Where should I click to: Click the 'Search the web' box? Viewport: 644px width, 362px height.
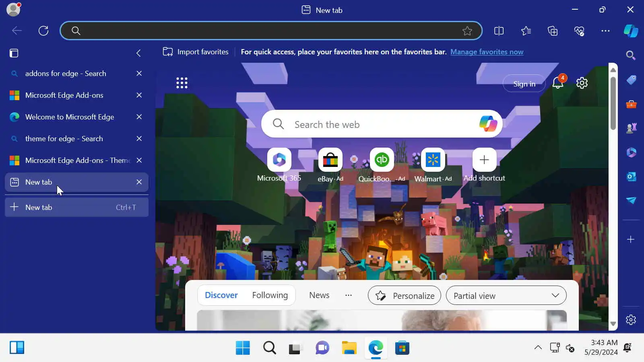pyautogui.click(x=382, y=124)
